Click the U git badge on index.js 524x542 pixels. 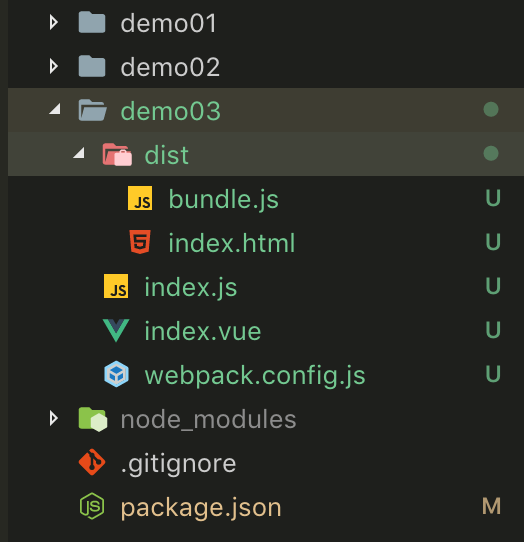pos(493,286)
